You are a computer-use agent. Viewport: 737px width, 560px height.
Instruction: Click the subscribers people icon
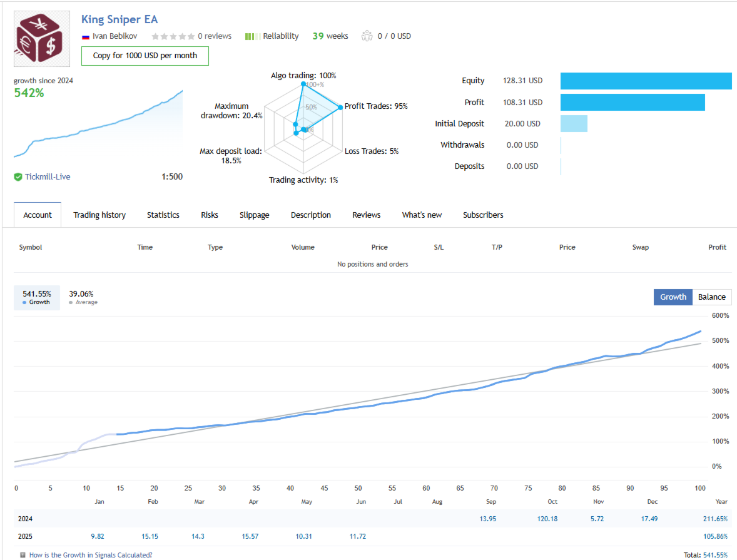(x=367, y=36)
